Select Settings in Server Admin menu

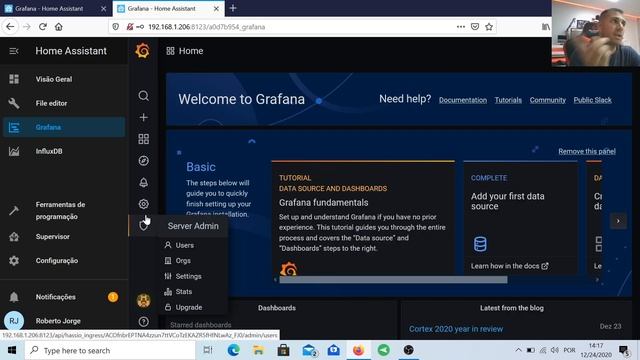pyautogui.click(x=188, y=276)
